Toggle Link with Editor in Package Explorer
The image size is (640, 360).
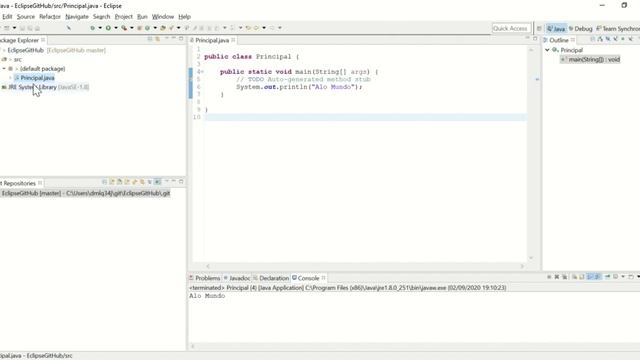[x=158, y=39]
